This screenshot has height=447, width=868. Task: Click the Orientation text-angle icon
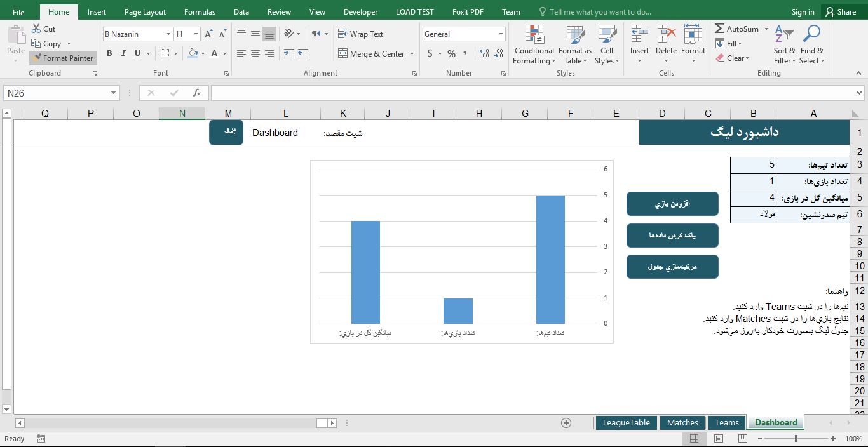click(289, 34)
